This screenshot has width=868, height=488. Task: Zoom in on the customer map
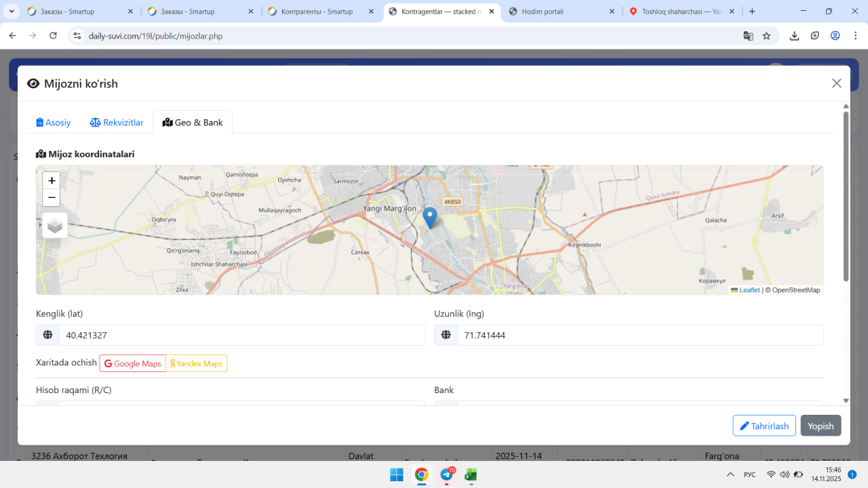tap(52, 181)
